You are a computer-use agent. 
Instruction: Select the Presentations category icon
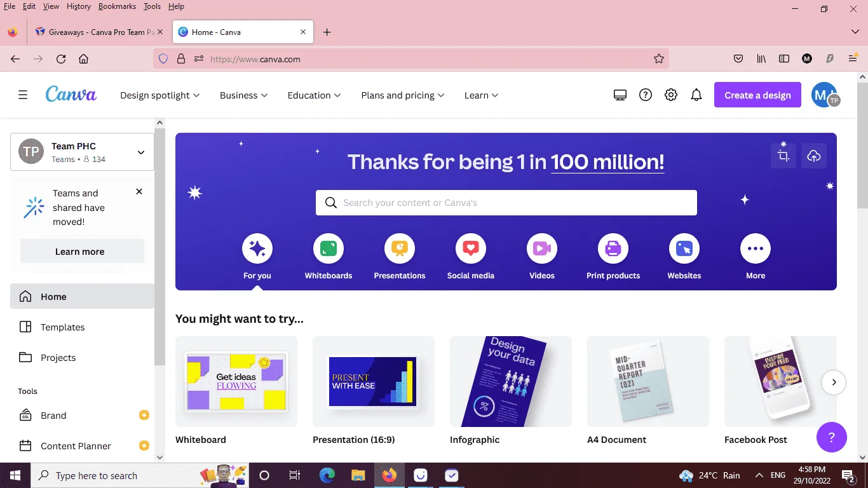pyautogui.click(x=400, y=248)
